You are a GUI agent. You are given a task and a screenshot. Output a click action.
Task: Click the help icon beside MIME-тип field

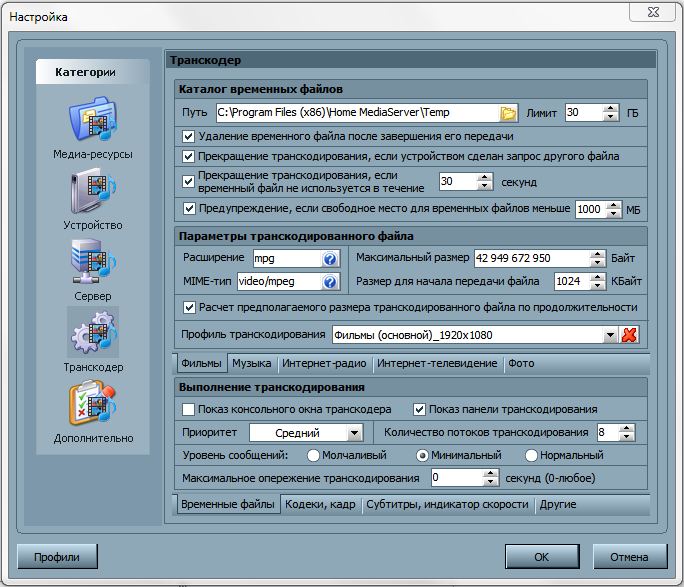[330, 281]
